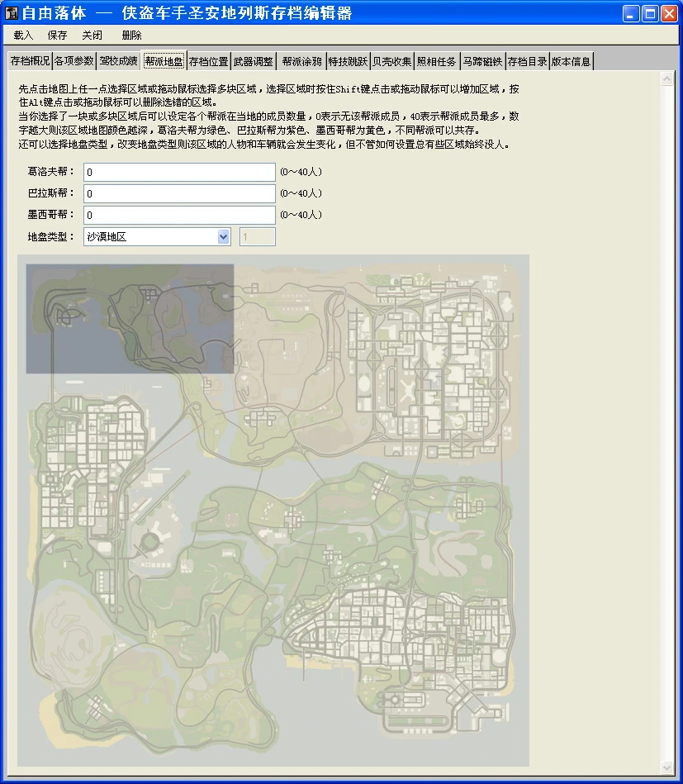The height and width of the screenshot is (784, 683).
Task: Focus the 巴拉斯帮 member count field
Action: click(x=179, y=193)
